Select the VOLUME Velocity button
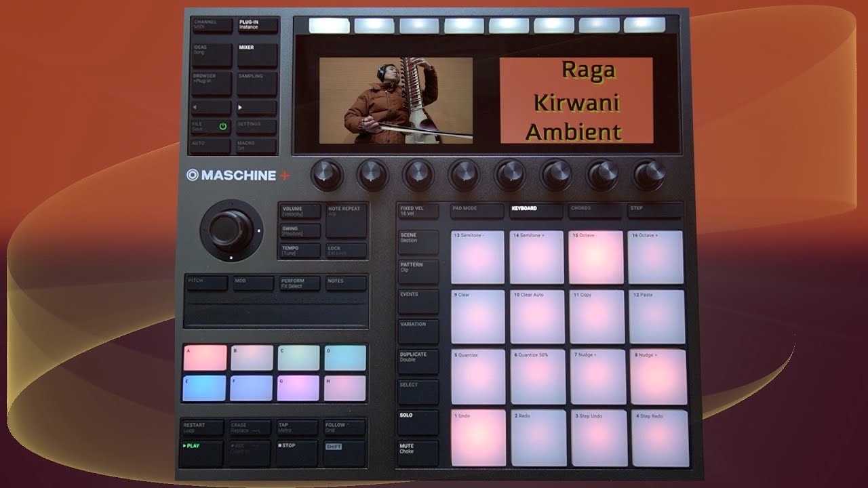The width and height of the screenshot is (868, 488). tap(300, 211)
